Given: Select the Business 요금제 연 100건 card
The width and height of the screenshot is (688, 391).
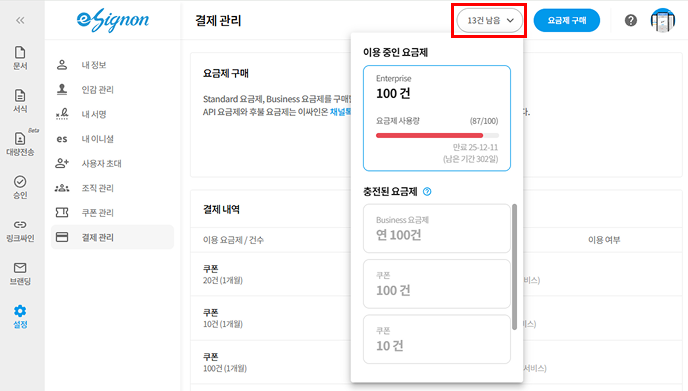Looking at the screenshot, I should [437, 228].
